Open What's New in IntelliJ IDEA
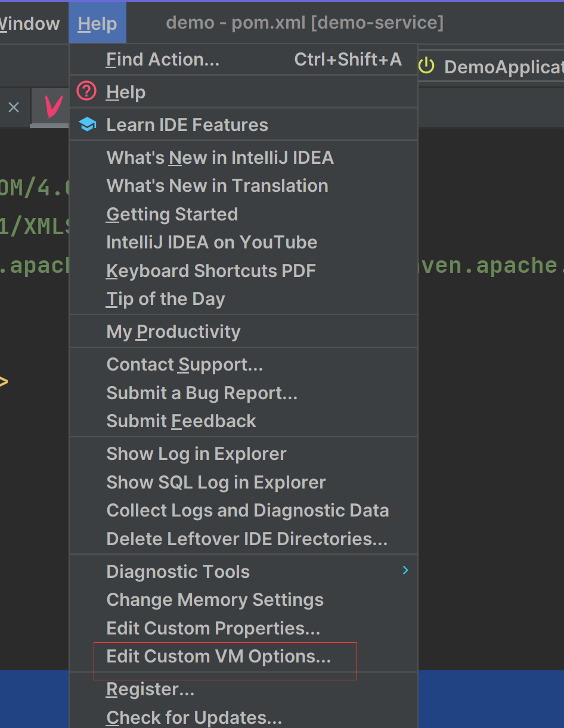564x728 pixels. coord(220,158)
